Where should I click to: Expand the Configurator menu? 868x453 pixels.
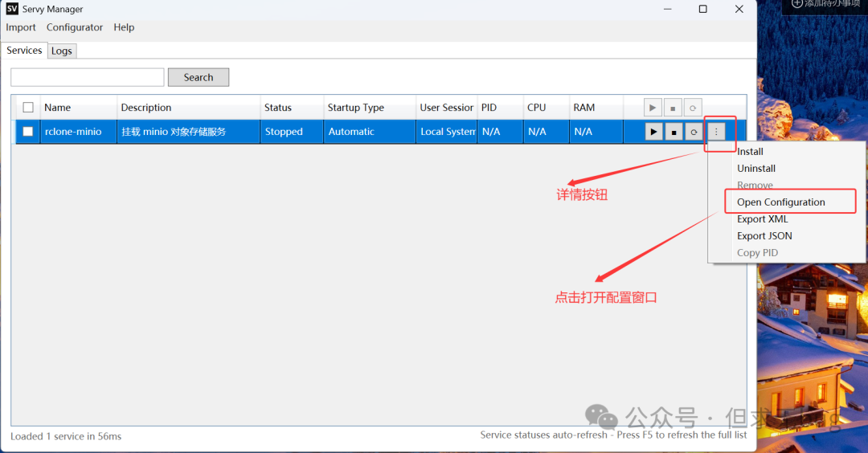(x=75, y=27)
